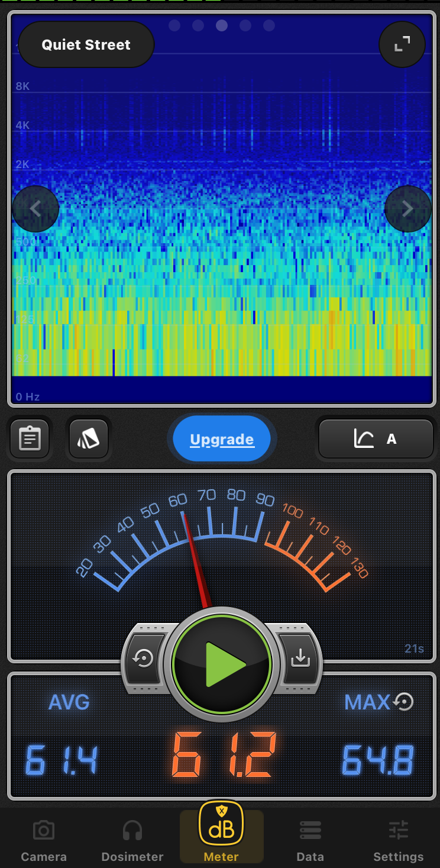
Task: Open the Camera tab
Action: [x=44, y=841]
